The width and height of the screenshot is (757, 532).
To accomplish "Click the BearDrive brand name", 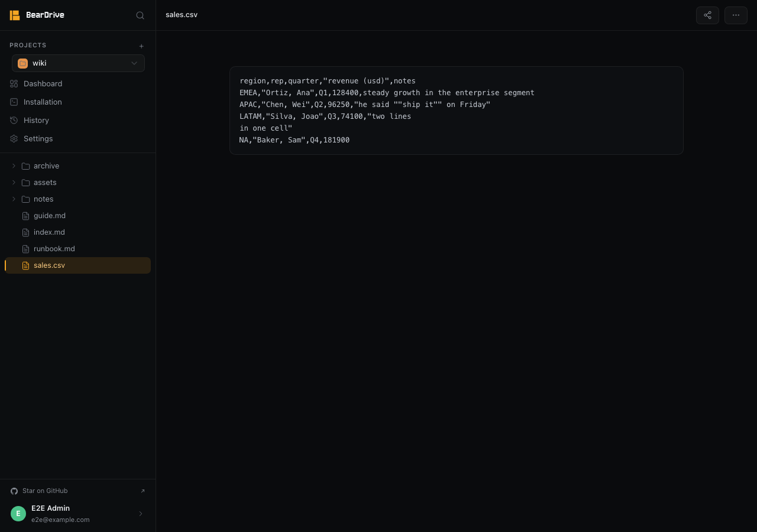I will click(x=45, y=15).
